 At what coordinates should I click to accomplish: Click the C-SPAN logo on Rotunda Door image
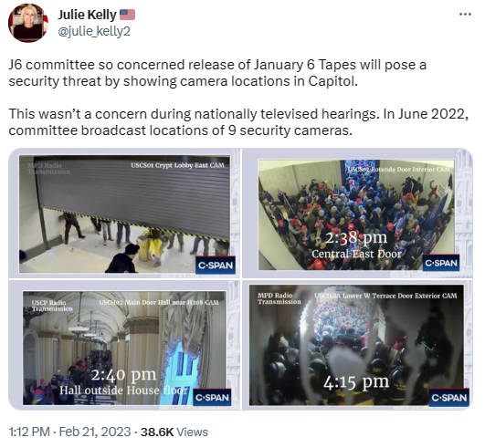pyautogui.click(x=441, y=263)
